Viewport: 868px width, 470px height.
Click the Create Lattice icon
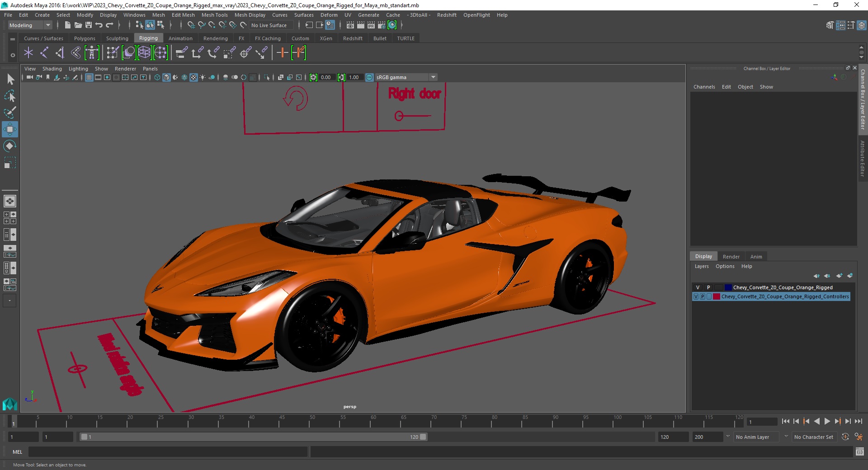pos(144,53)
